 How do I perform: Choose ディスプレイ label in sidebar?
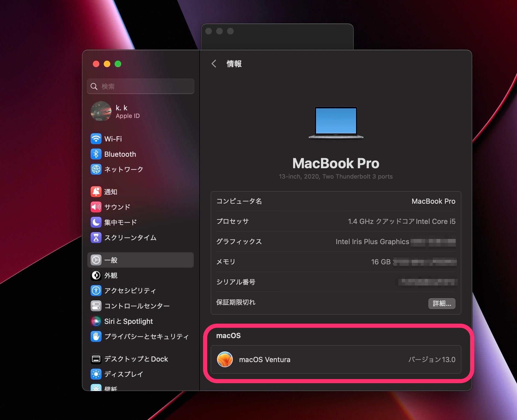[x=124, y=374]
